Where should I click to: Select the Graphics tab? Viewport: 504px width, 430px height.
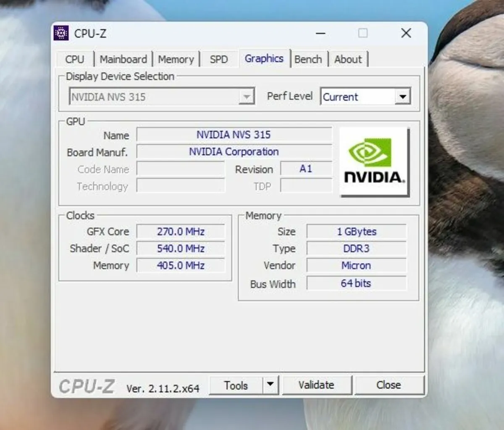[x=264, y=58]
